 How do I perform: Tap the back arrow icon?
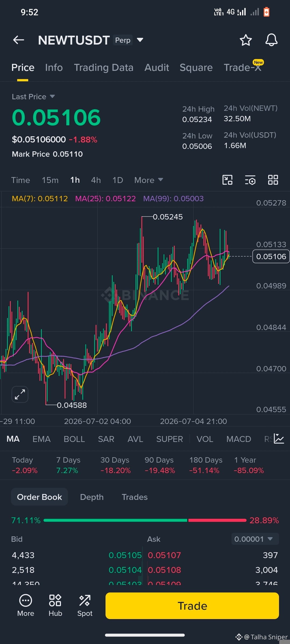coord(19,40)
